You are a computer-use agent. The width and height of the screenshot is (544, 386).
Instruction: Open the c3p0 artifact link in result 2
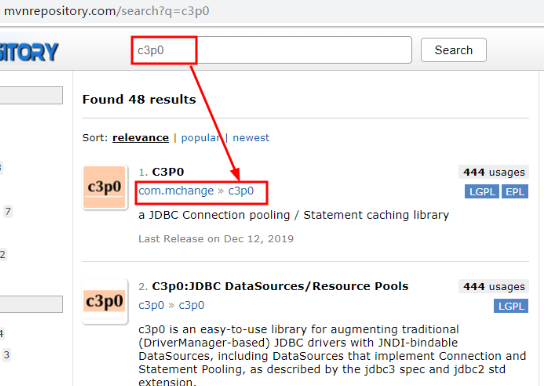[192, 305]
